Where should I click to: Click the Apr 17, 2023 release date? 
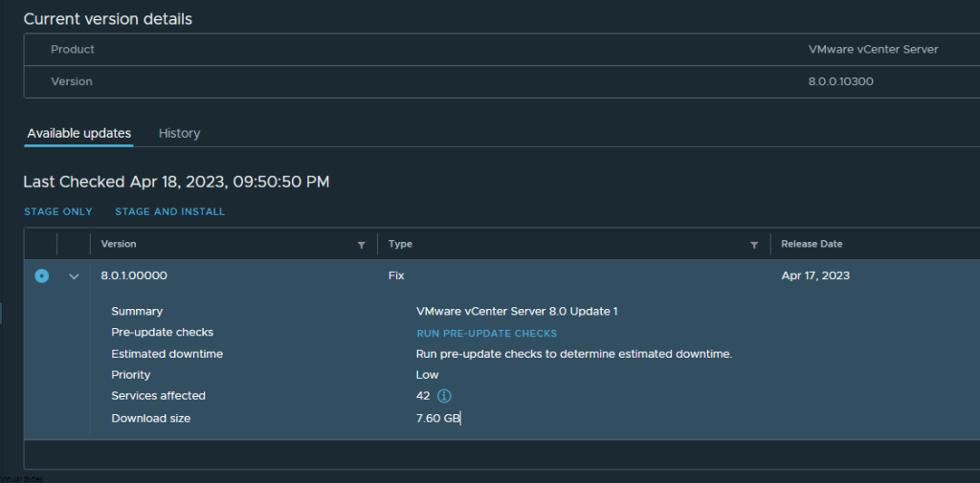tap(815, 275)
